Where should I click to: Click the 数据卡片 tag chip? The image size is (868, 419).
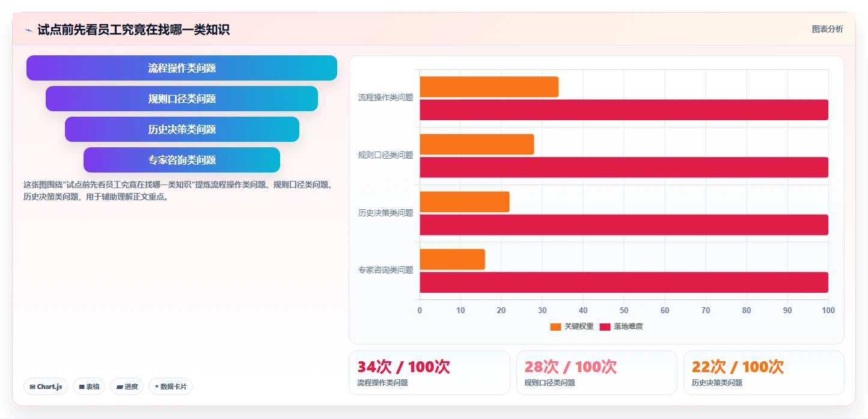click(170, 387)
